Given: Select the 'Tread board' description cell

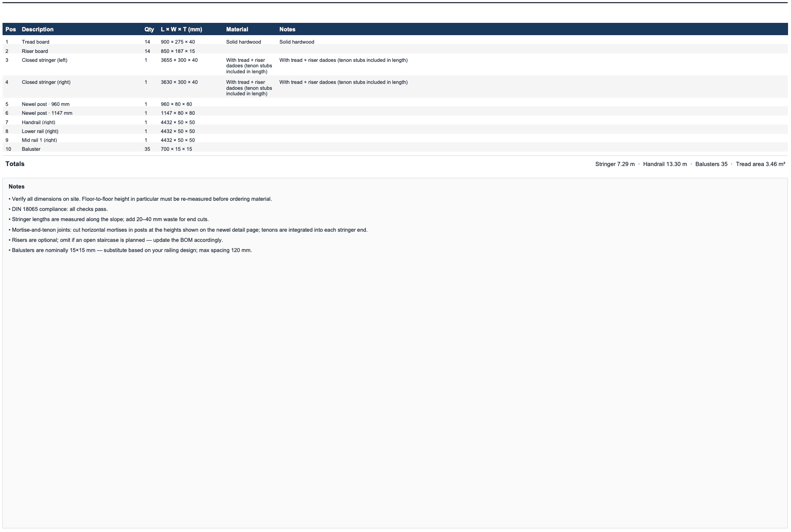Looking at the screenshot, I should [36, 42].
